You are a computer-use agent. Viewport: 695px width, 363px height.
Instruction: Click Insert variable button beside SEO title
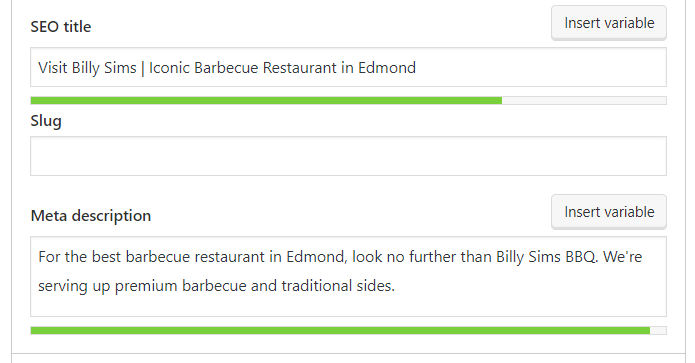point(609,23)
